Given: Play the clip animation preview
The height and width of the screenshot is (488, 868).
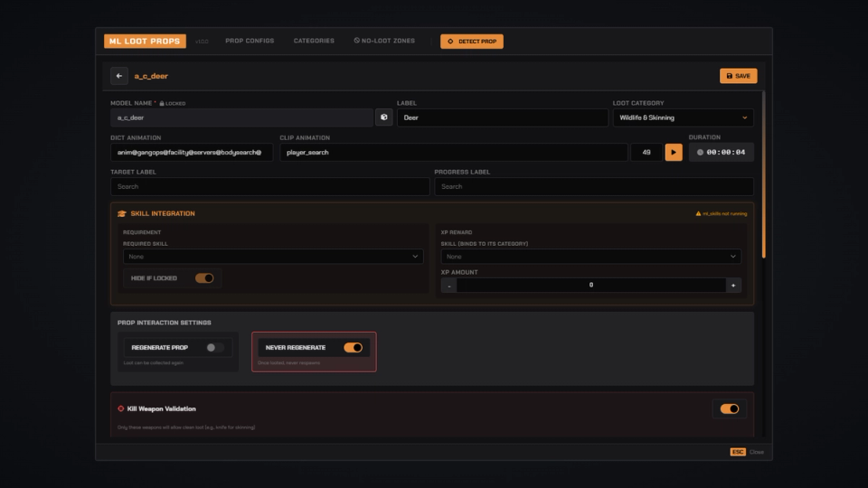Looking at the screenshot, I should click(x=673, y=152).
